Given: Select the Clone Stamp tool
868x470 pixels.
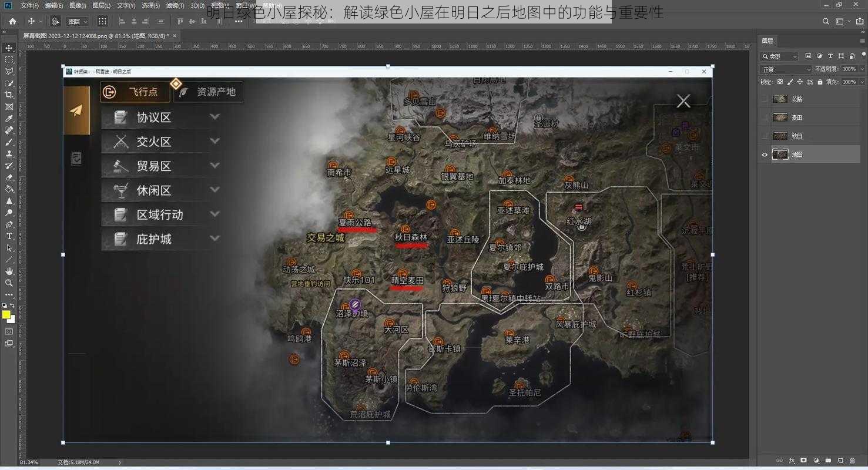Looking at the screenshot, I should coord(9,154).
